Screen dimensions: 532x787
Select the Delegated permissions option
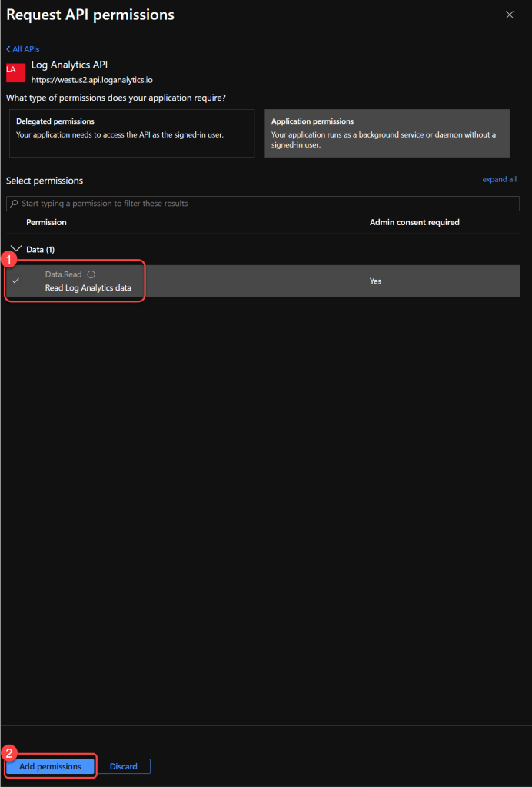tap(131, 133)
